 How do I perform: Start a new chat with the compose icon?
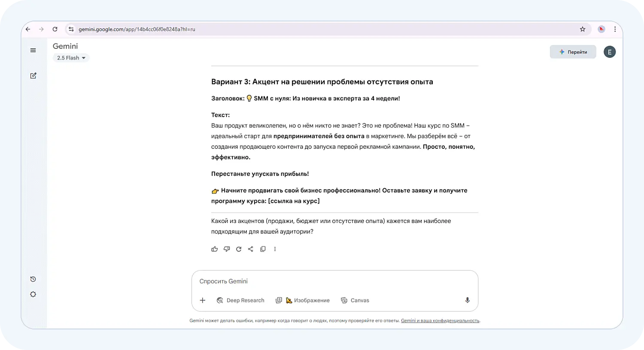pos(33,75)
